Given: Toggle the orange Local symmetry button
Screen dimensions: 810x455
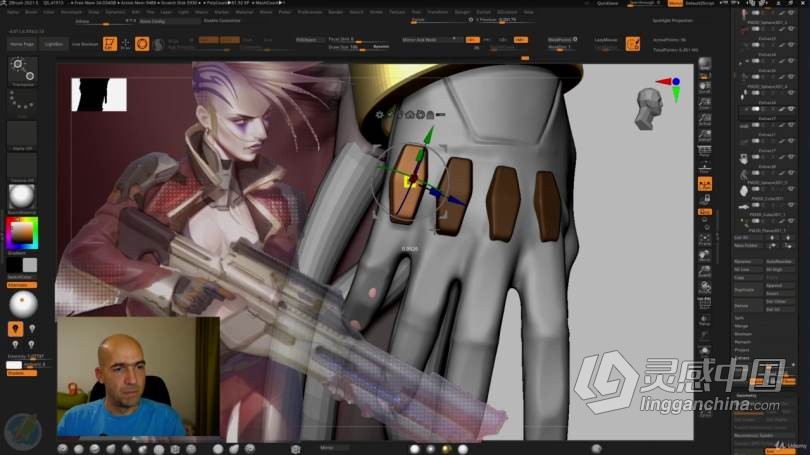Looking at the screenshot, I should [705, 184].
